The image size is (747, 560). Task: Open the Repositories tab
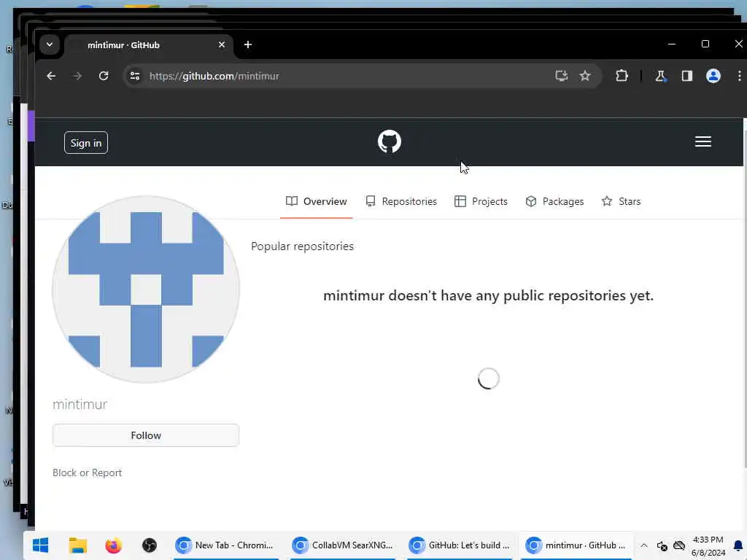(401, 201)
